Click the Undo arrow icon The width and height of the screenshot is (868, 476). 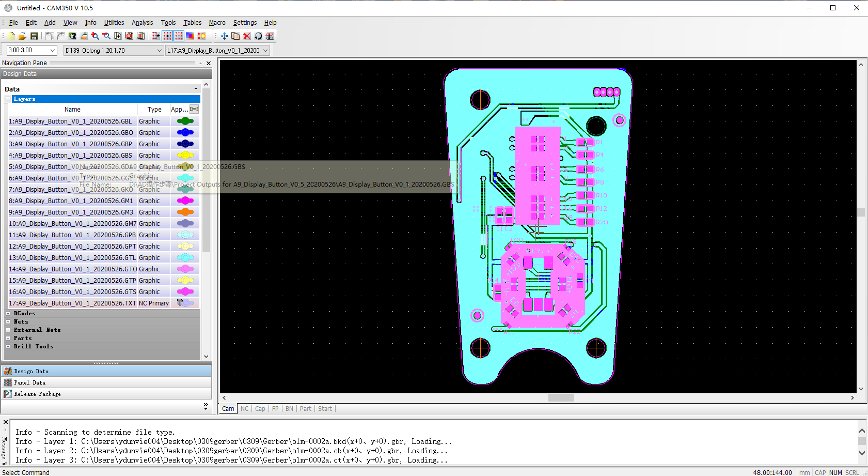(49, 36)
